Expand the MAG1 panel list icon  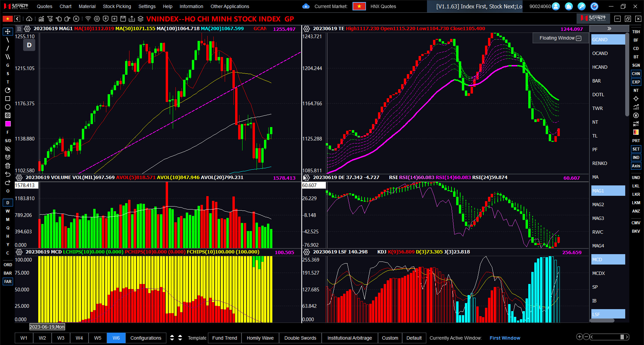[19, 29]
